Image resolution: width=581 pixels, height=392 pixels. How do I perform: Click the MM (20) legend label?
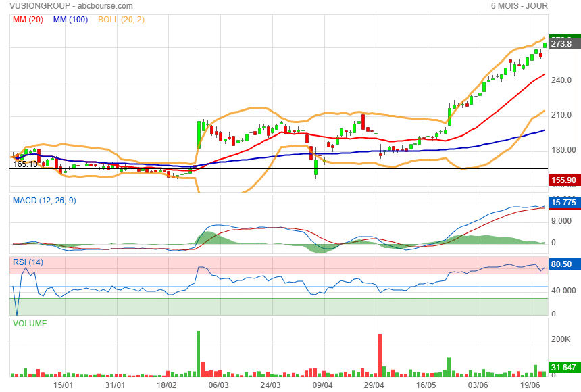28,19
